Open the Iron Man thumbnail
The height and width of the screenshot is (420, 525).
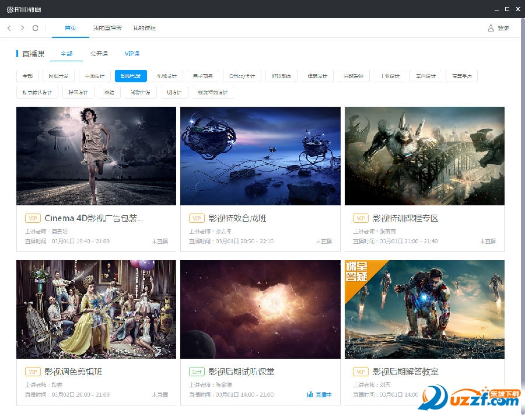tap(425, 309)
